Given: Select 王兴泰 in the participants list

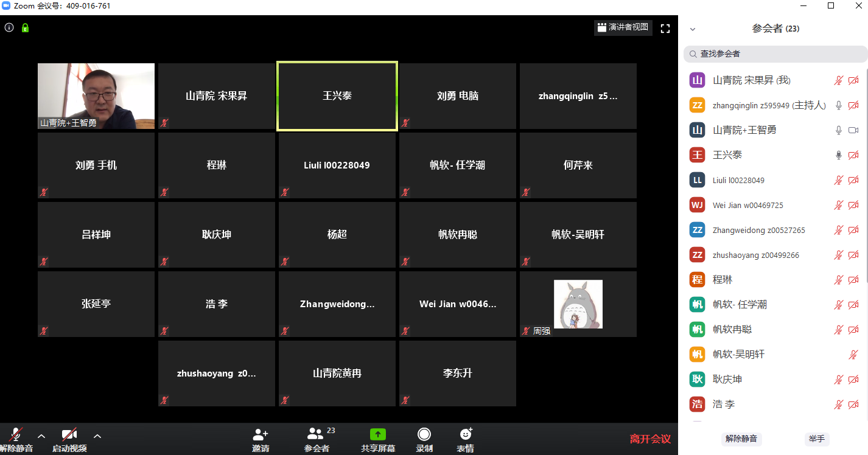Looking at the screenshot, I should 727,155.
